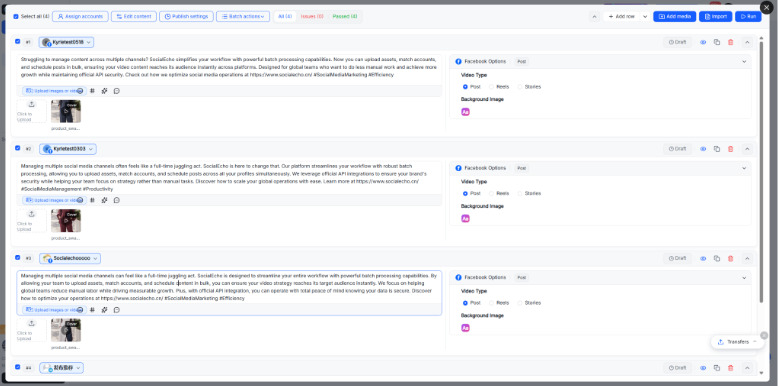Collapse Facebook Options panel in post #2
Image resolution: width=778 pixels, height=386 pixels.
[744, 168]
